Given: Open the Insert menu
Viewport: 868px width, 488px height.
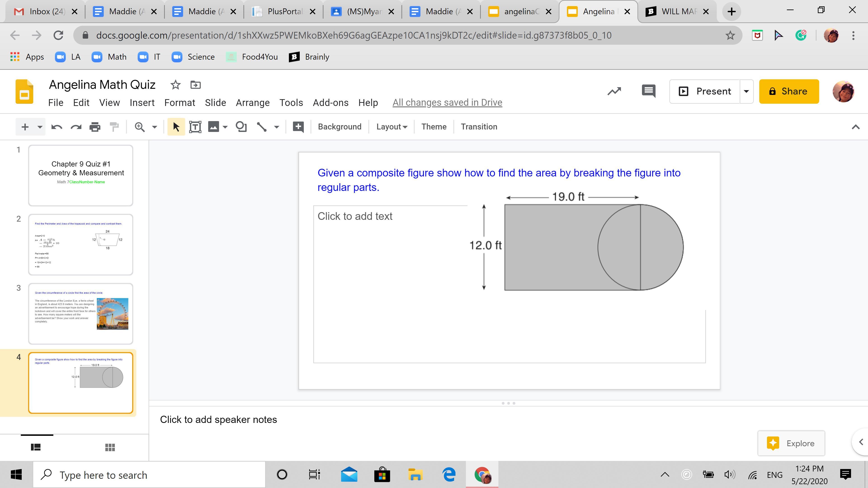Looking at the screenshot, I should (x=142, y=103).
